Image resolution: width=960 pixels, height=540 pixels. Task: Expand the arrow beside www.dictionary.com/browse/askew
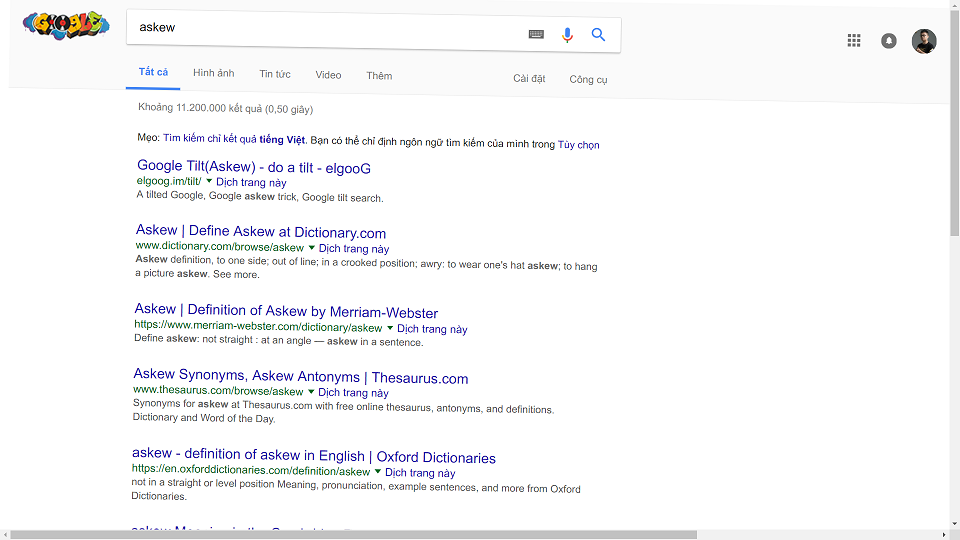(x=312, y=248)
